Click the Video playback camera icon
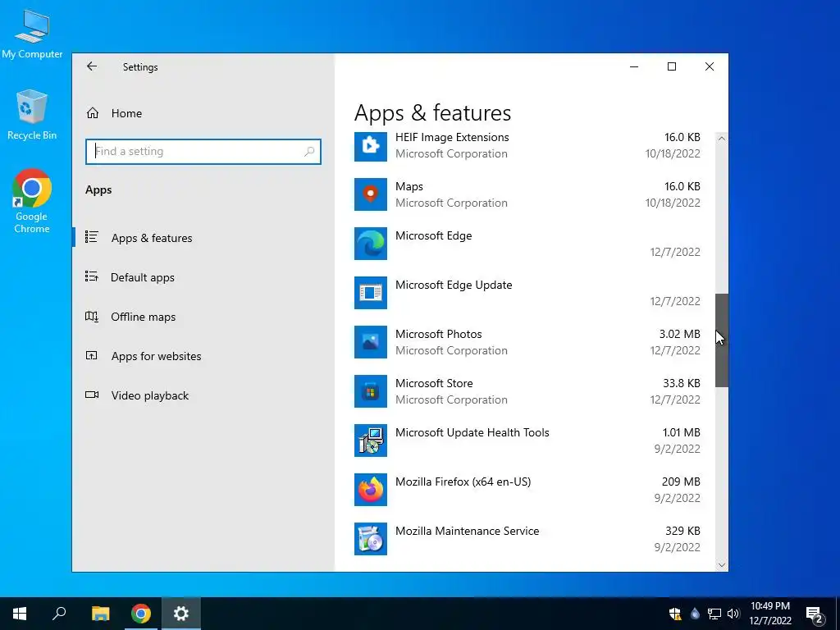The image size is (840, 630). (x=92, y=395)
